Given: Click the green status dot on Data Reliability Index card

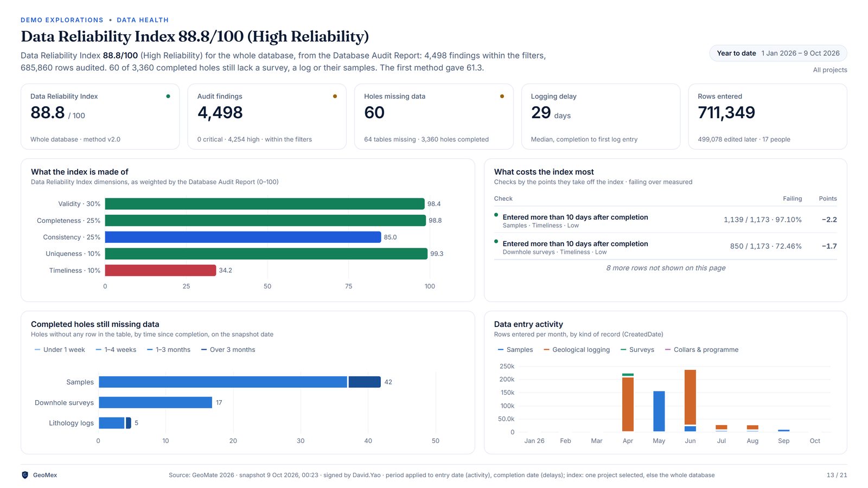Looking at the screenshot, I should [x=168, y=97].
